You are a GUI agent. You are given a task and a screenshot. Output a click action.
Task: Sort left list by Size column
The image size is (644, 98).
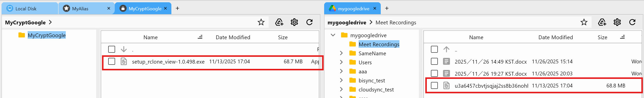283,37
